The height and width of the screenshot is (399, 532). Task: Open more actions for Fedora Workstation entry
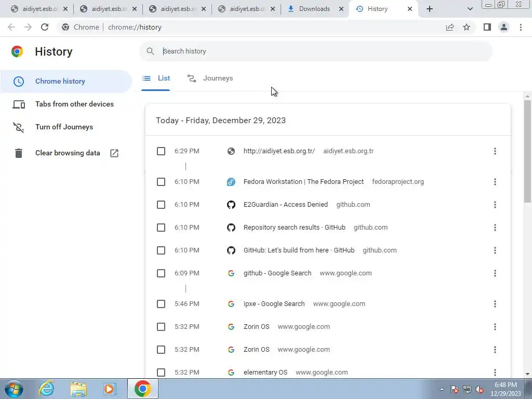click(495, 182)
